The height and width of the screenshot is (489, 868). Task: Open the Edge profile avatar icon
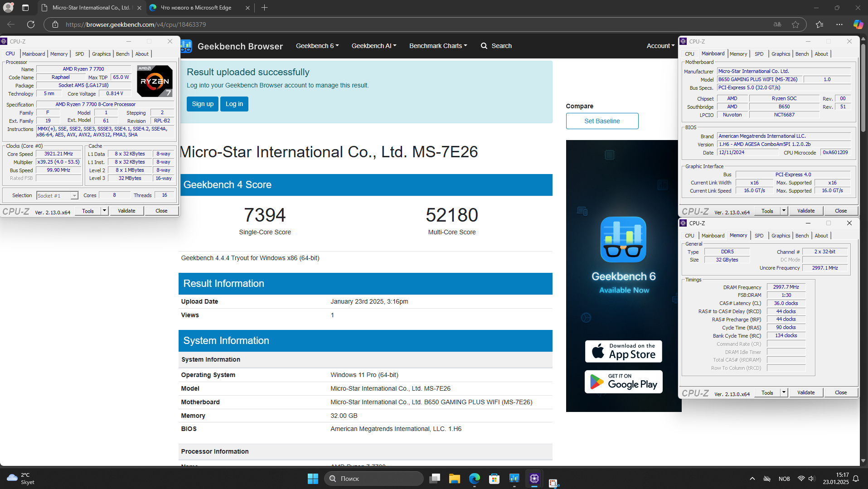pos(8,8)
